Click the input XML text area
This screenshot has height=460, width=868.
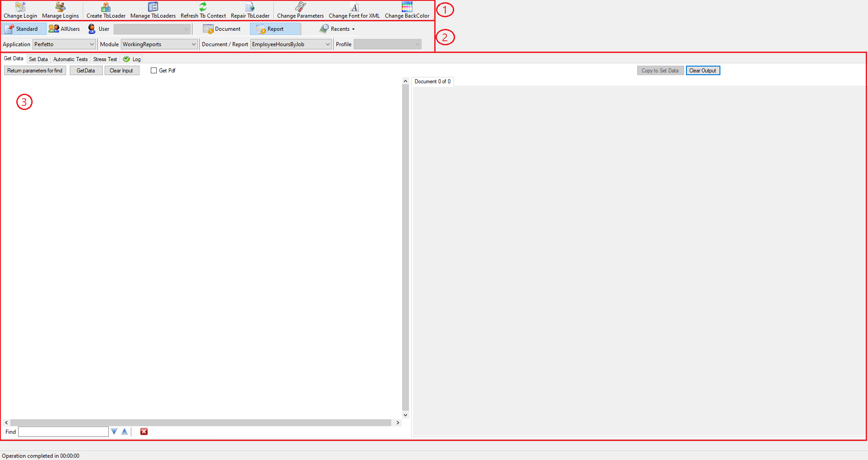pos(202,248)
